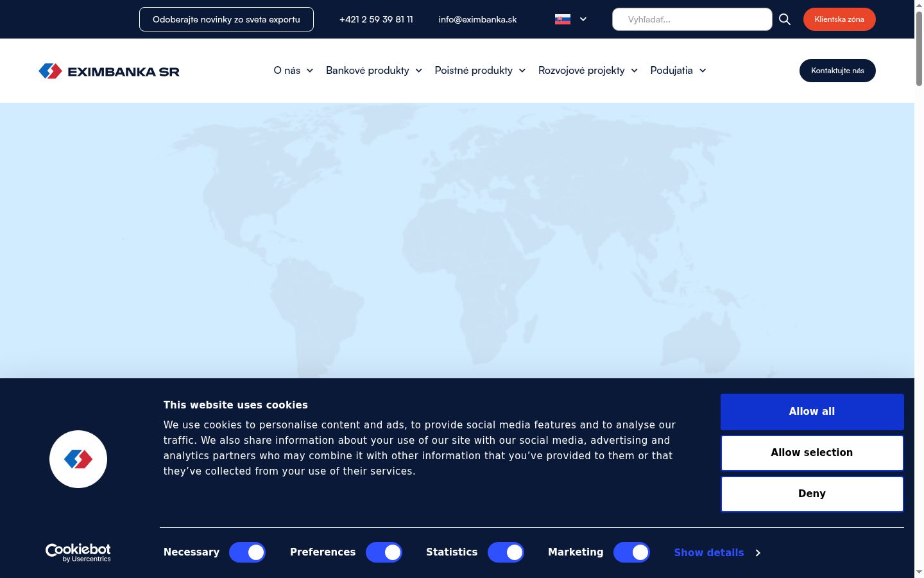Click the page vertical scrollbar thumb
Screen dimensions: 924x578
[919, 48]
